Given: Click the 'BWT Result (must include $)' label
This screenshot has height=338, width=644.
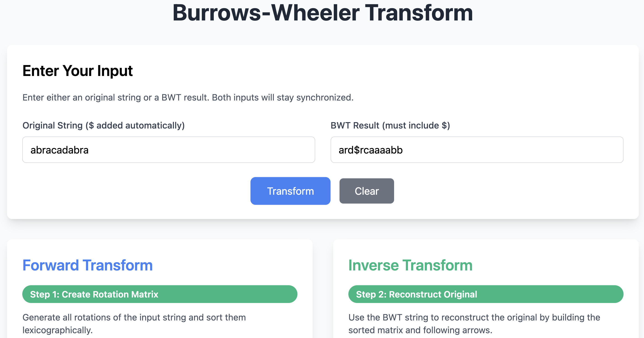Looking at the screenshot, I should click(390, 126).
